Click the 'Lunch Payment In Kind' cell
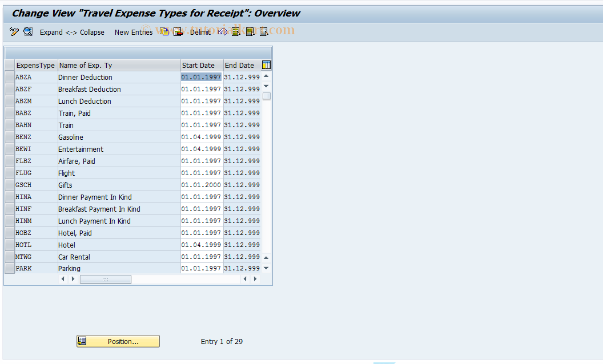603x364 pixels. click(x=119, y=221)
